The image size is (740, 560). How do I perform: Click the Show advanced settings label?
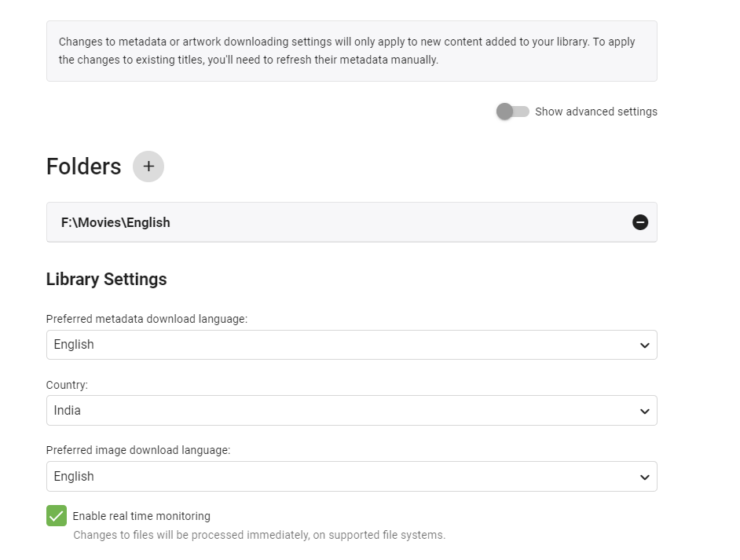596,112
